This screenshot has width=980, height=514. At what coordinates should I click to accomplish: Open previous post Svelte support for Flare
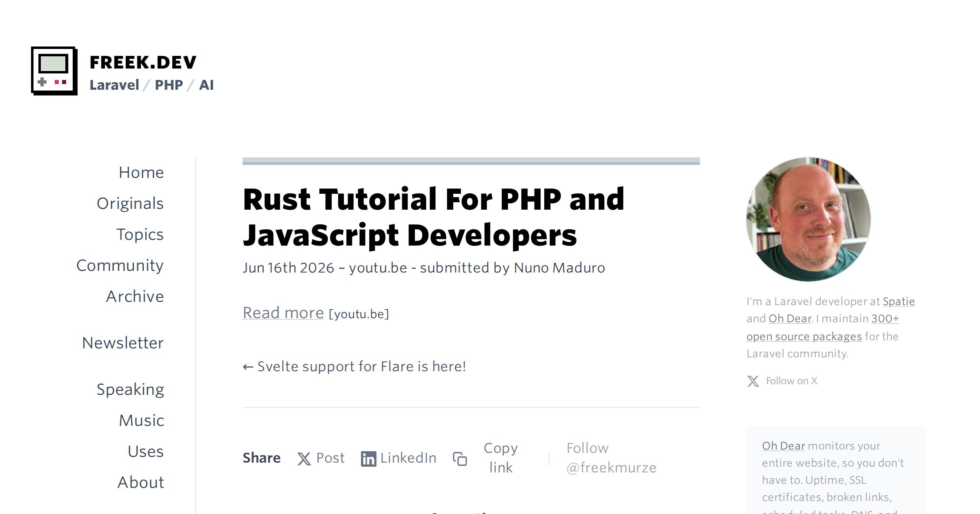coord(354,366)
